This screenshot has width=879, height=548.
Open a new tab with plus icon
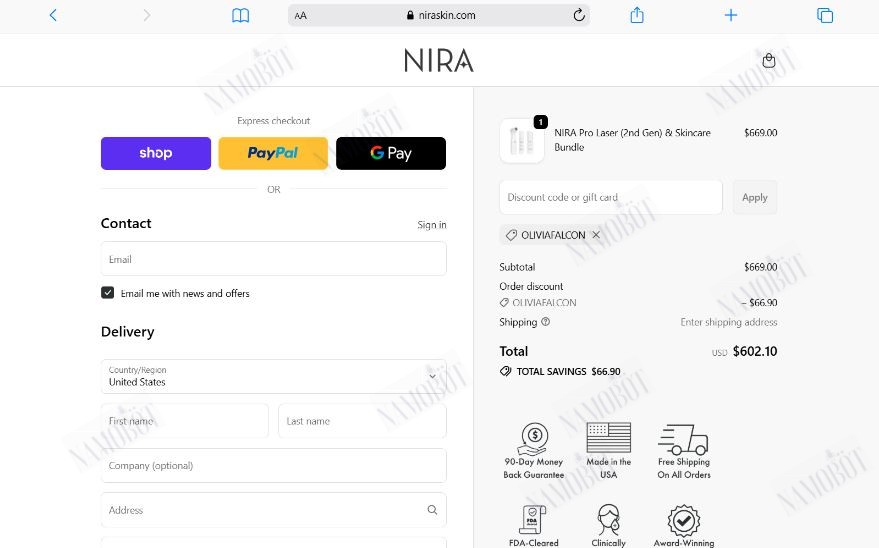point(730,15)
